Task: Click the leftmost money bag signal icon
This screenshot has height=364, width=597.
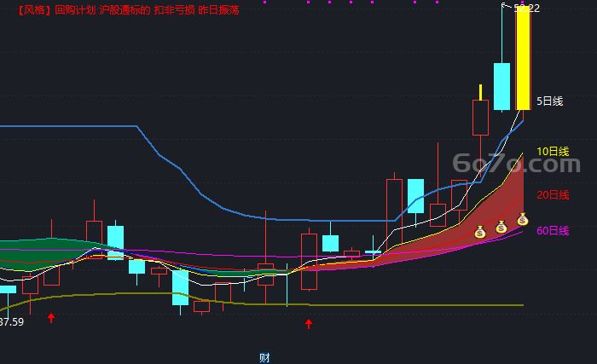Action: tap(479, 232)
